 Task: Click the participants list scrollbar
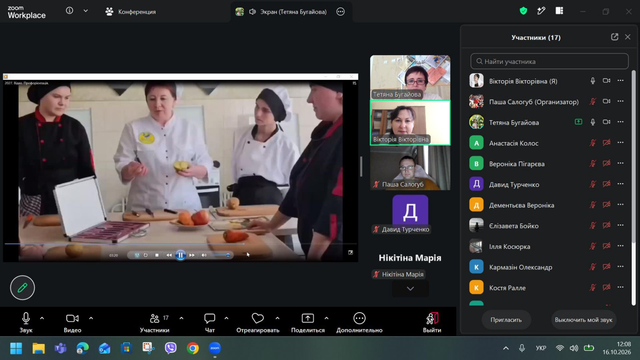[x=633, y=188]
